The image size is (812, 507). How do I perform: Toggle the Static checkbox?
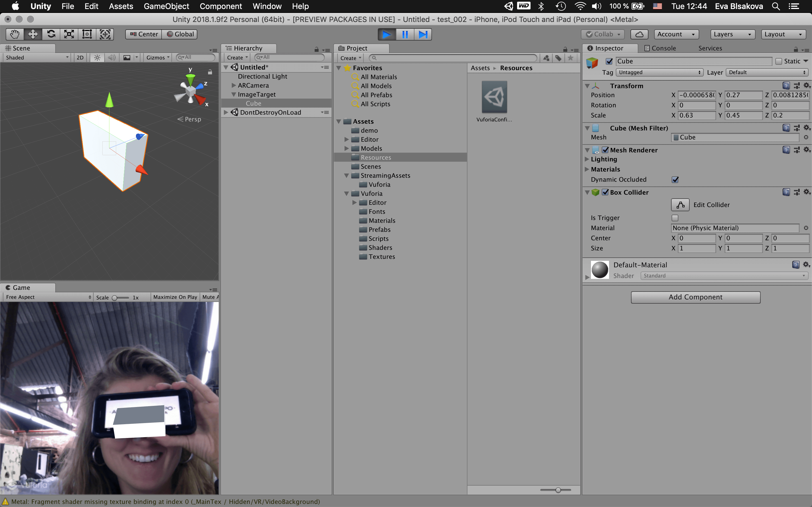point(779,61)
